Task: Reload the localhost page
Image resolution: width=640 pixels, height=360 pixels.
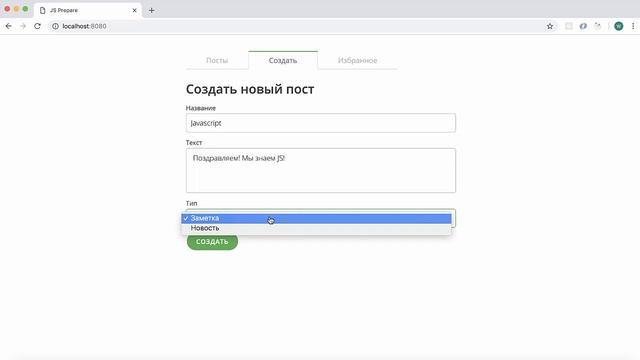Action: tap(38, 26)
